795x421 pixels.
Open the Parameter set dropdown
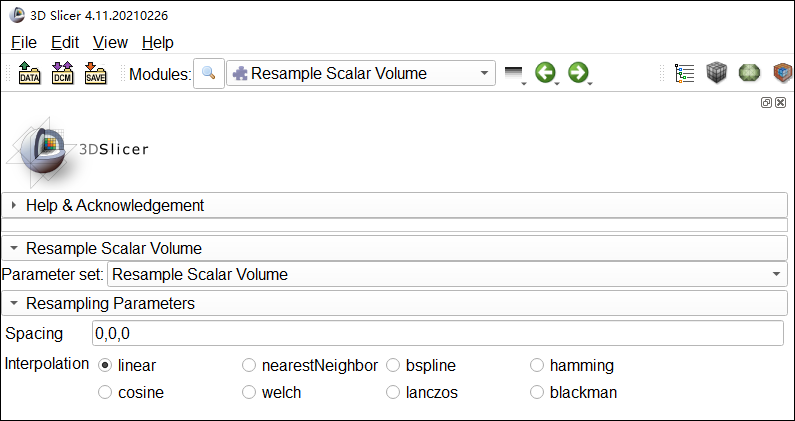click(447, 274)
